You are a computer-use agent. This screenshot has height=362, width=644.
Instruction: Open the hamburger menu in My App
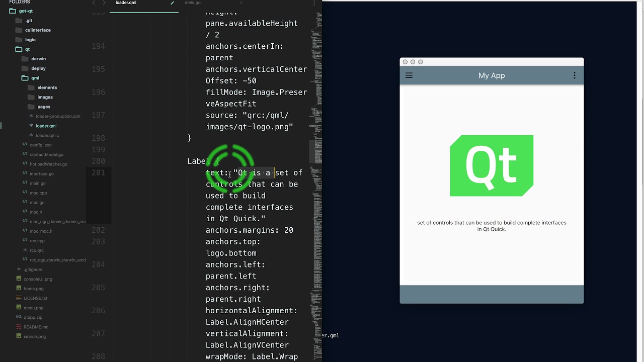[409, 75]
